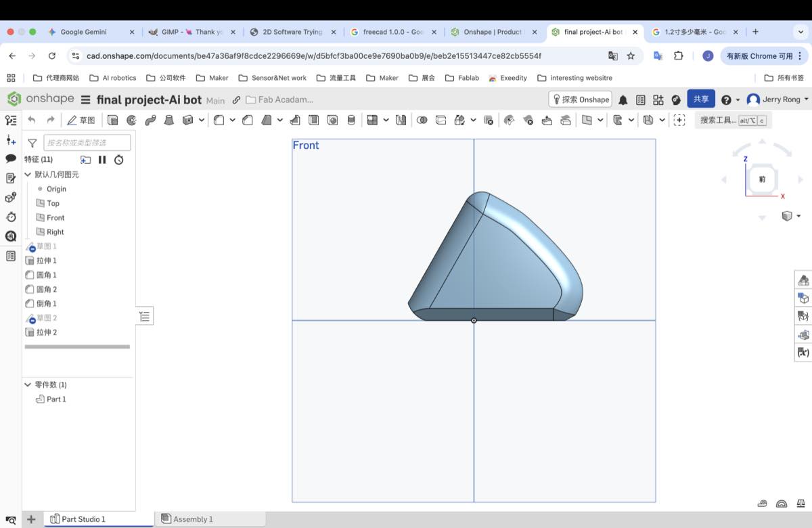Select the Move face tool icon
The height and width of the screenshot is (528, 812).
[x=547, y=120]
